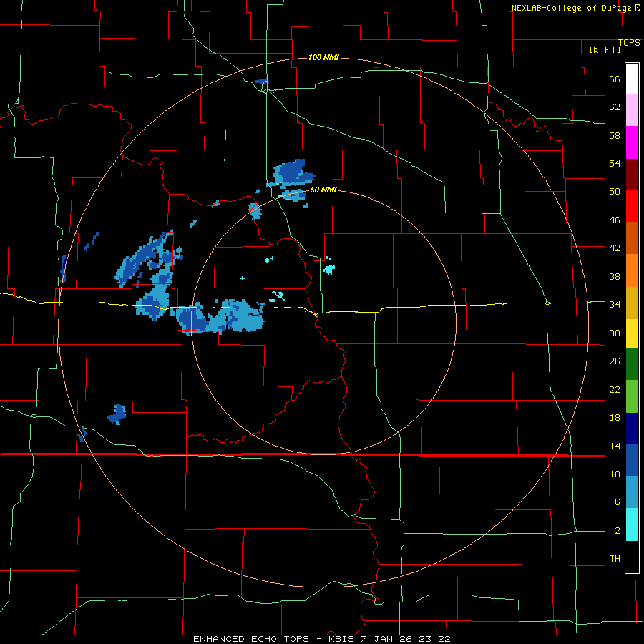Click the orange 42 kft legend swatch

(632, 270)
